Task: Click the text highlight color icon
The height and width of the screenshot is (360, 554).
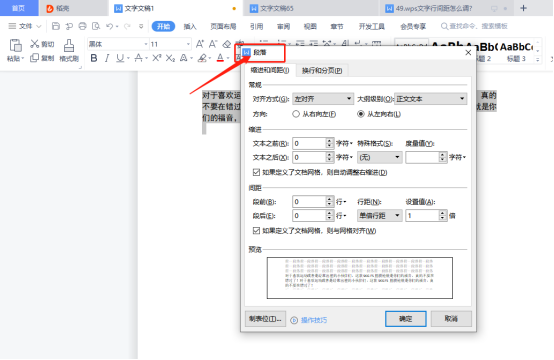Action: tap(202, 58)
